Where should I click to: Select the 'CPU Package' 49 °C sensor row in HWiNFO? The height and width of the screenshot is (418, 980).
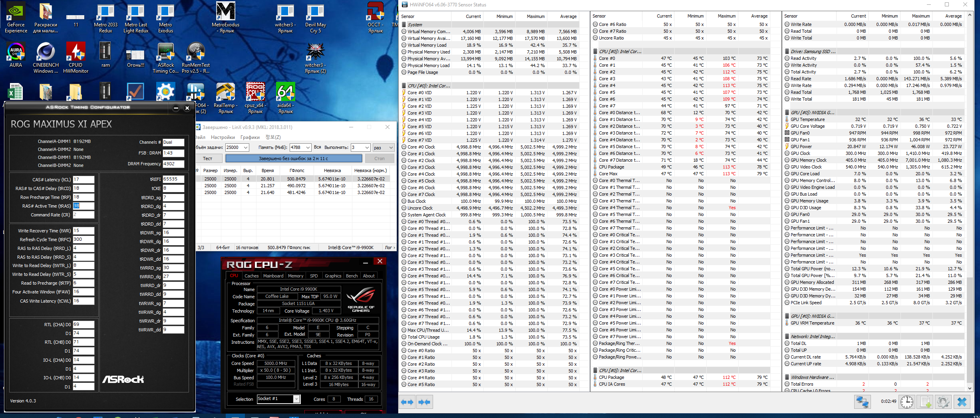[681, 167]
